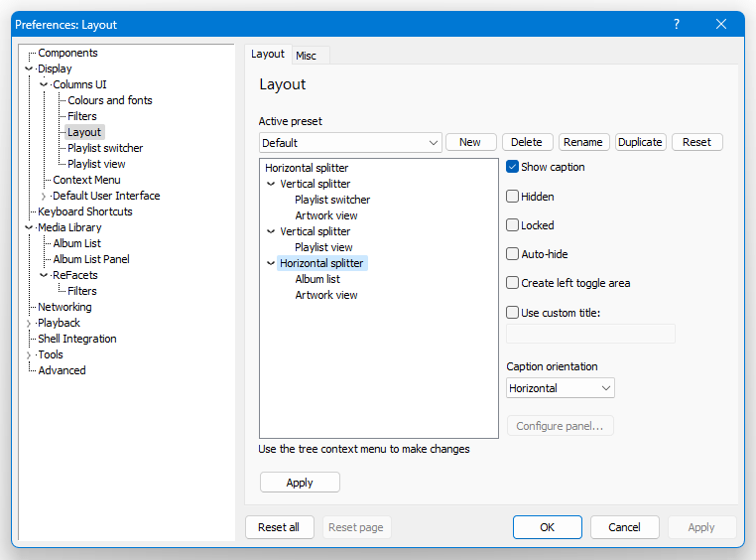Screen dimensions: 756x560
Task: Open the Active preset dropdown
Action: (350, 143)
